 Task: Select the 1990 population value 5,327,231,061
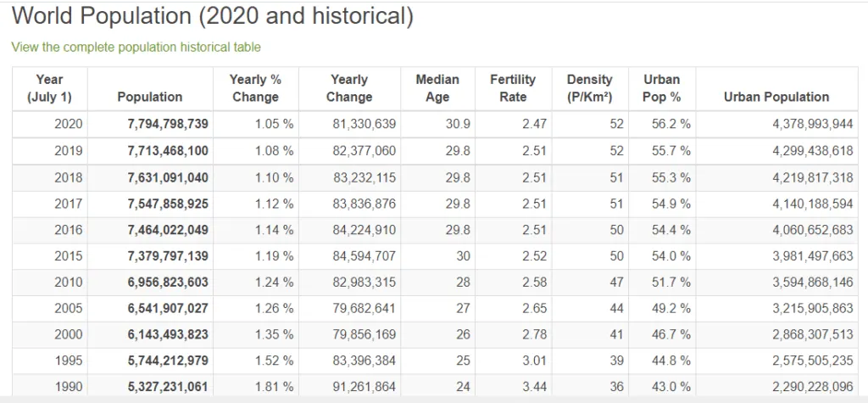[169, 387]
